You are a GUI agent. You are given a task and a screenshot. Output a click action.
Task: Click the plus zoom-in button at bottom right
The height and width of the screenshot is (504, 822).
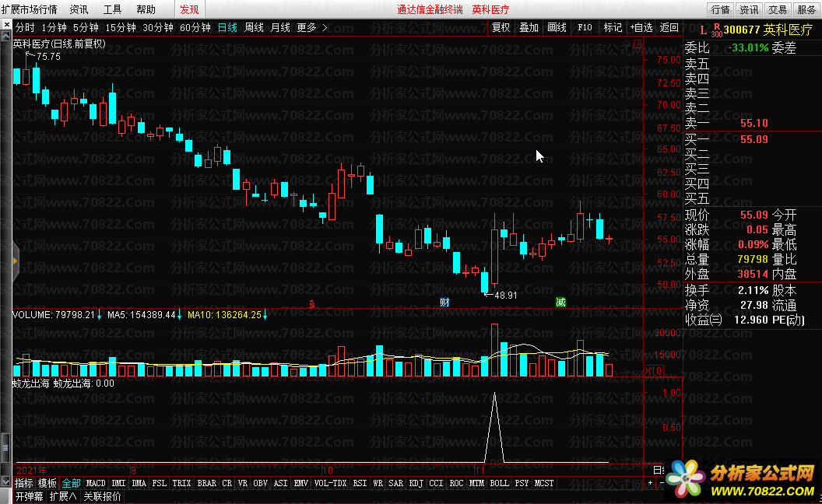coord(651,482)
